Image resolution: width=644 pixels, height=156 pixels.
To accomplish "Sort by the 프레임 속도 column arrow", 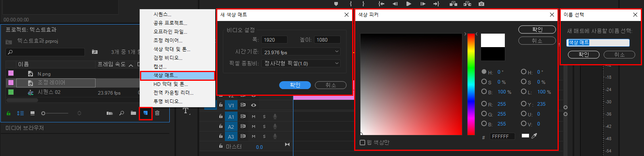I will pyautogui.click(x=131, y=65).
